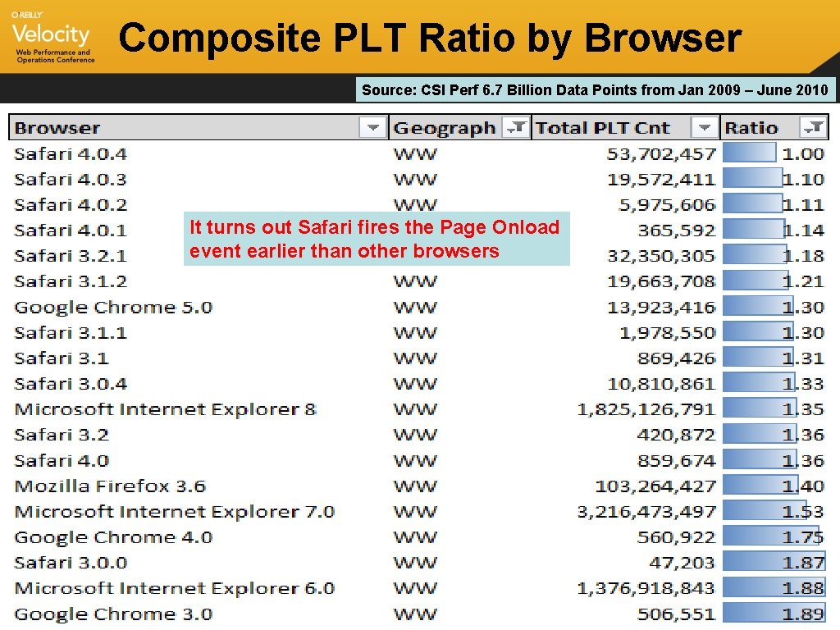The height and width of the screenshot is (630, 840).
Task: Select the Safari 3.0.0 cell
Action: click(x=71, y=563)
